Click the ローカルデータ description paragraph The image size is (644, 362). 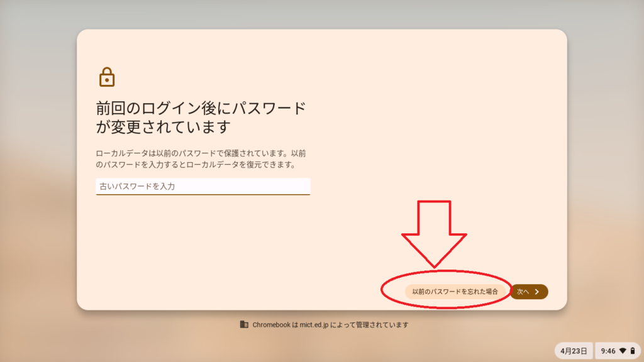[x=201, y=159]
